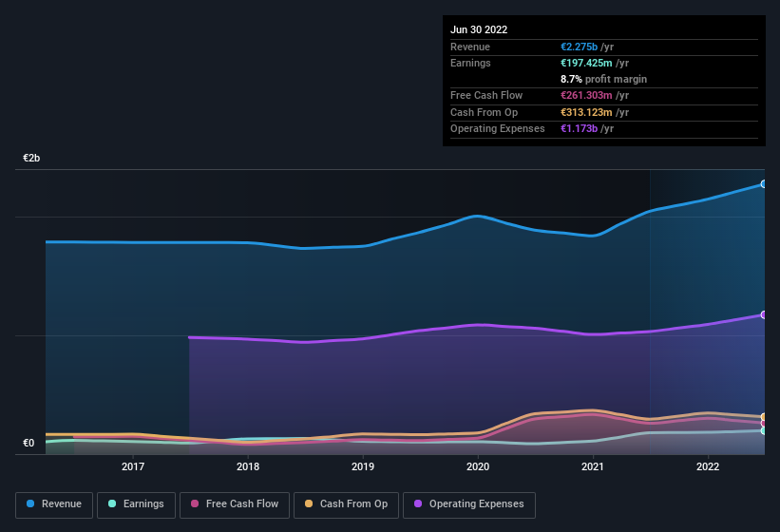Click the Free Cash Flow tooltip label
This screenshot has width=780, height=532.
[486, 95]
